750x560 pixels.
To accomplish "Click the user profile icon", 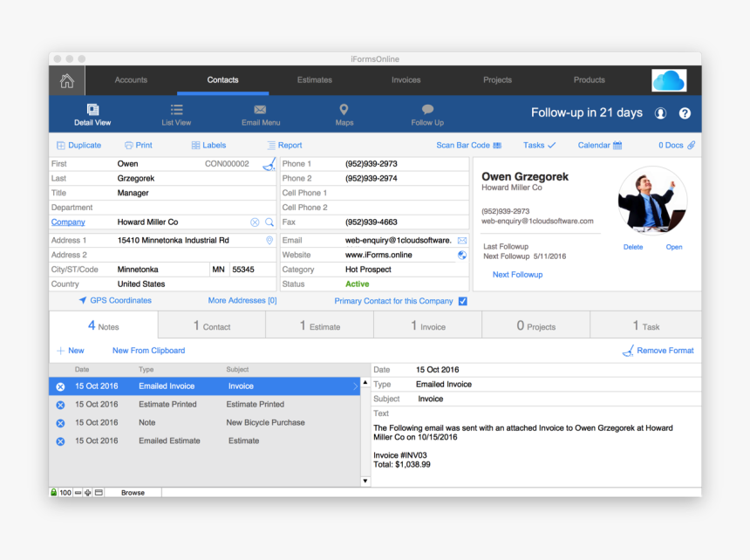I will tap(660, 113).
